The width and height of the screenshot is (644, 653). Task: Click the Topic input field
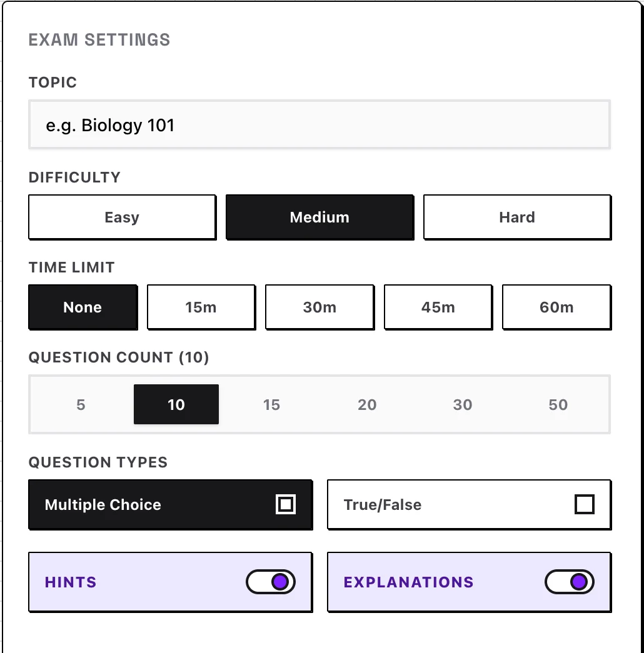319,124
